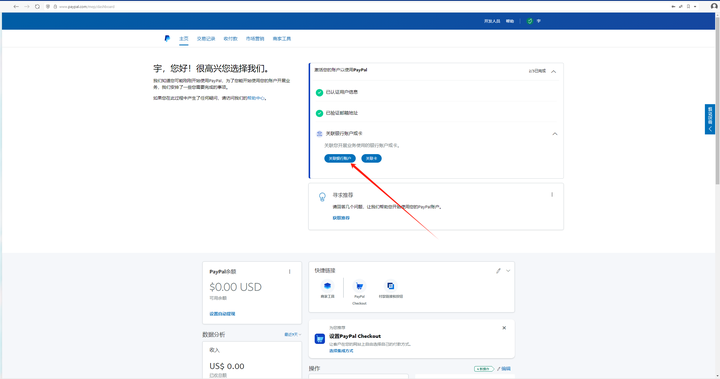Reload the page with the refresh icon
This screenshot has height=379, width=720.
[37, 6]
